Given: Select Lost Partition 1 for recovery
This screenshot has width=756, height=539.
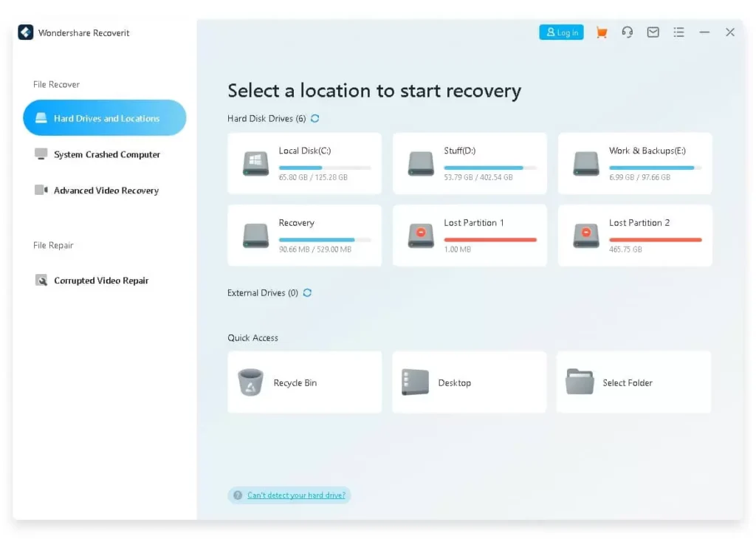Looking at the screenshot, I should (x=470, y=235).
